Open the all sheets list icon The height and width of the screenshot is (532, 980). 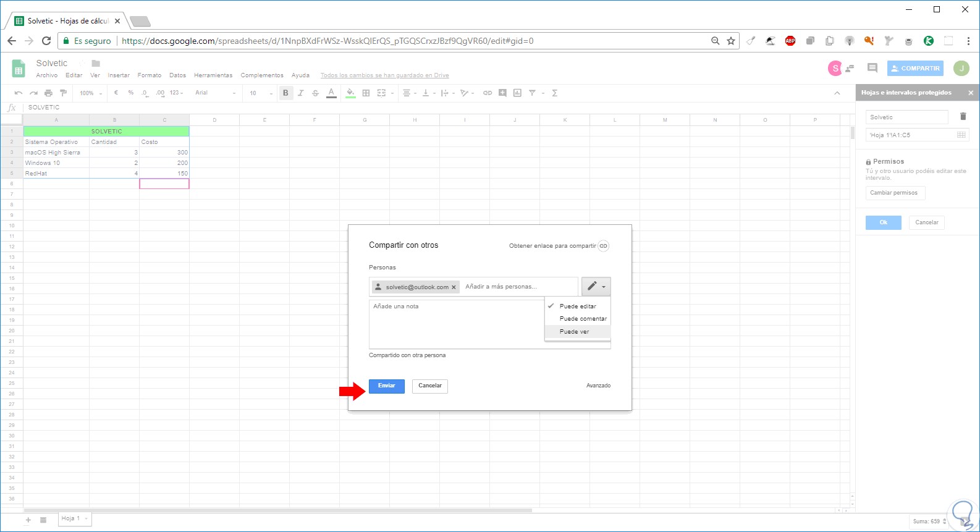coord(43,520)
